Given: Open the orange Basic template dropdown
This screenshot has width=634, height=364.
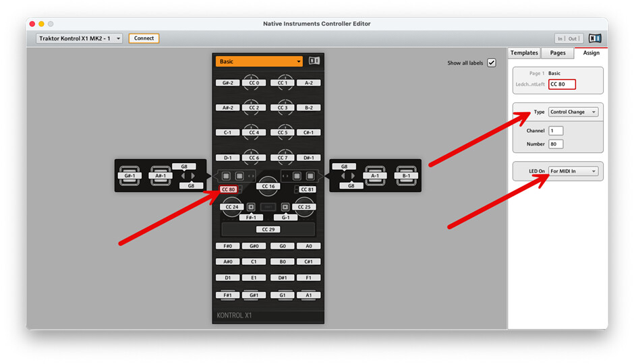Looking at the screenshot, I should tap(259, 61).
